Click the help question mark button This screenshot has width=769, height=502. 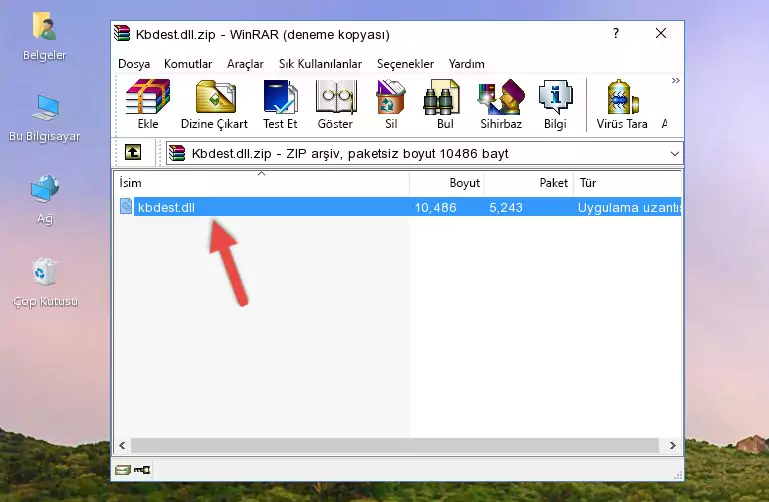[x=615, y=33]
